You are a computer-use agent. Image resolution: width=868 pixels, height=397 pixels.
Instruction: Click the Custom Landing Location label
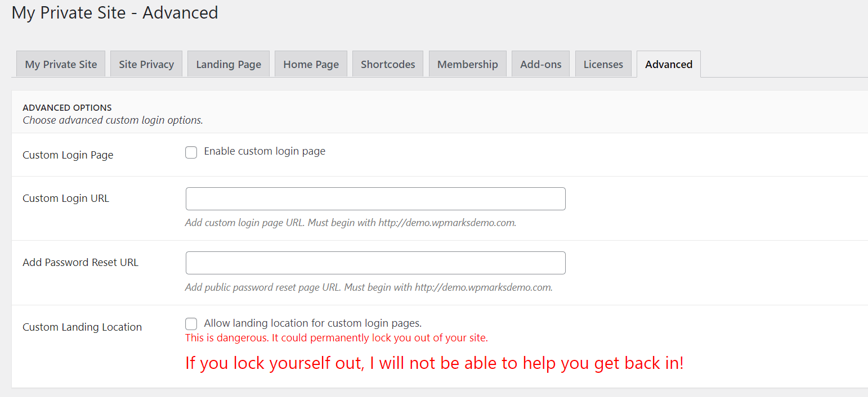click(x=82, y=327)
